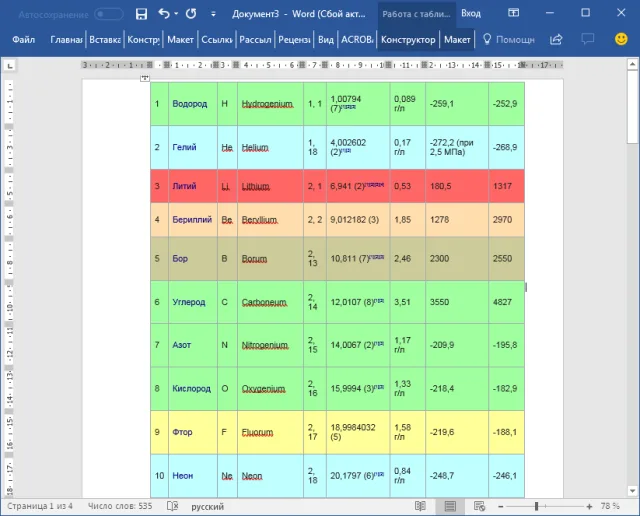Toggle the AutoSave switch

109,14
